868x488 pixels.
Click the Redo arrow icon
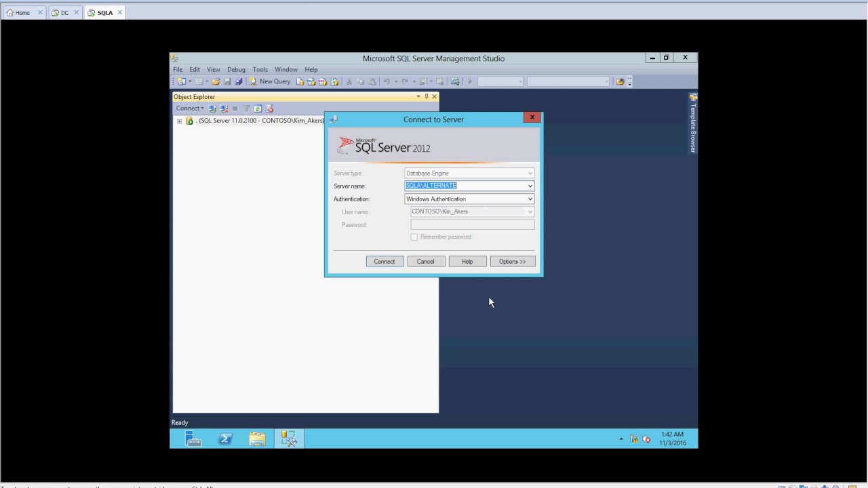pyautogui.click(x=405, y=81)
